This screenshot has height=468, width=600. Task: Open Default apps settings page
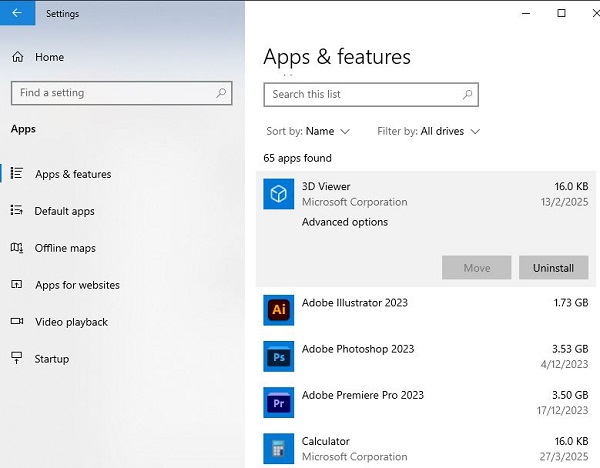64,211
